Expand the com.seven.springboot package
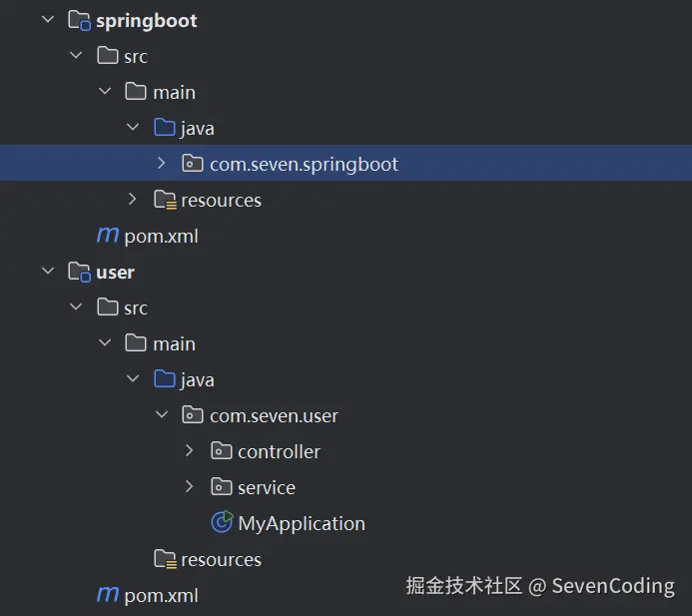This screenshot has width=692, height=616. point(162,164)
